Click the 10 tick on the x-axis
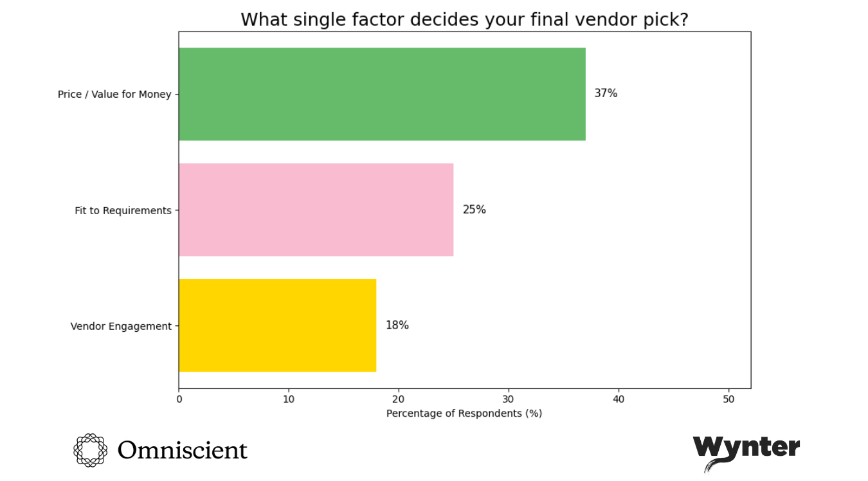 pos(289,399)
